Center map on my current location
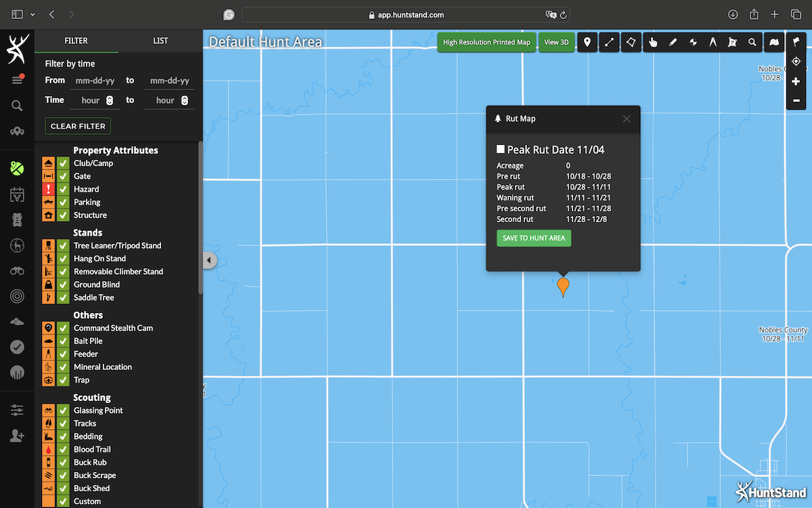 [796, 62]
